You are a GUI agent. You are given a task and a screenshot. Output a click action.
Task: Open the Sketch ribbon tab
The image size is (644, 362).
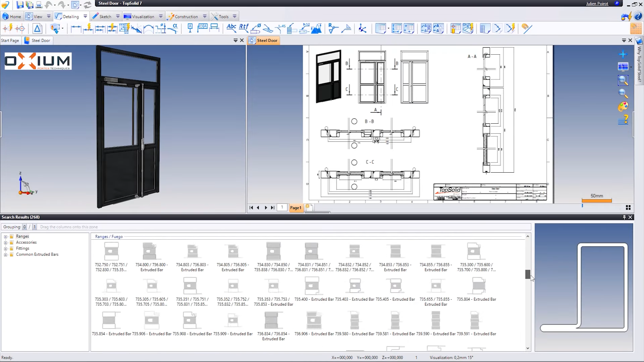[x=105, y=16]
